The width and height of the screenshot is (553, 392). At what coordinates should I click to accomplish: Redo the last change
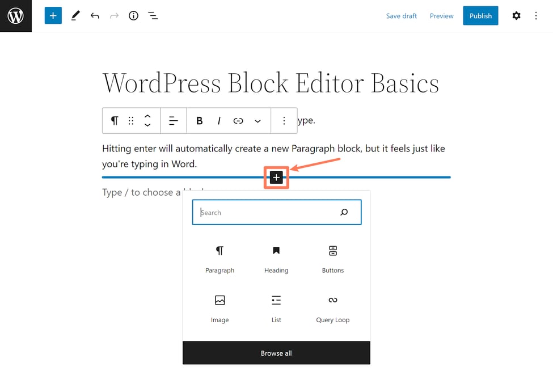(x=114, y=15)
